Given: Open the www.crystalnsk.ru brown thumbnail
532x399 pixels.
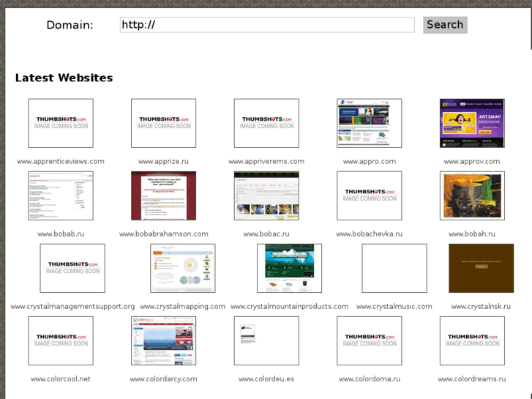Looking at the screenshot, I should point(481,268).
